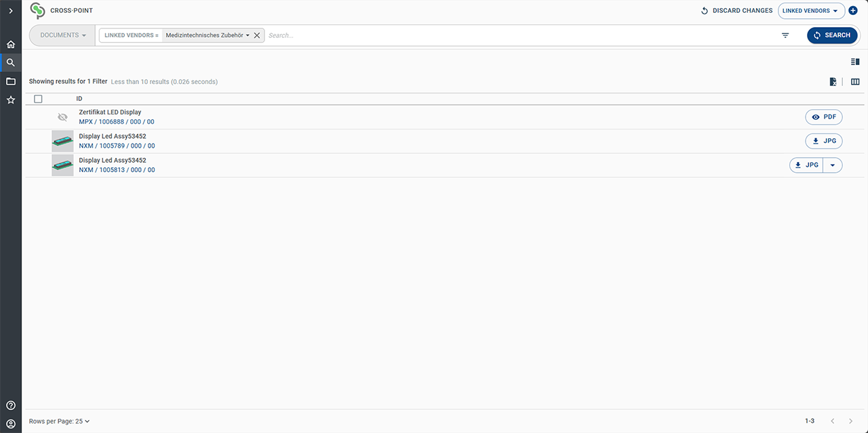Viewport: 868px width, 433px height.
Task: Open the account icon at the bottom left
Action: coord(10,424)
